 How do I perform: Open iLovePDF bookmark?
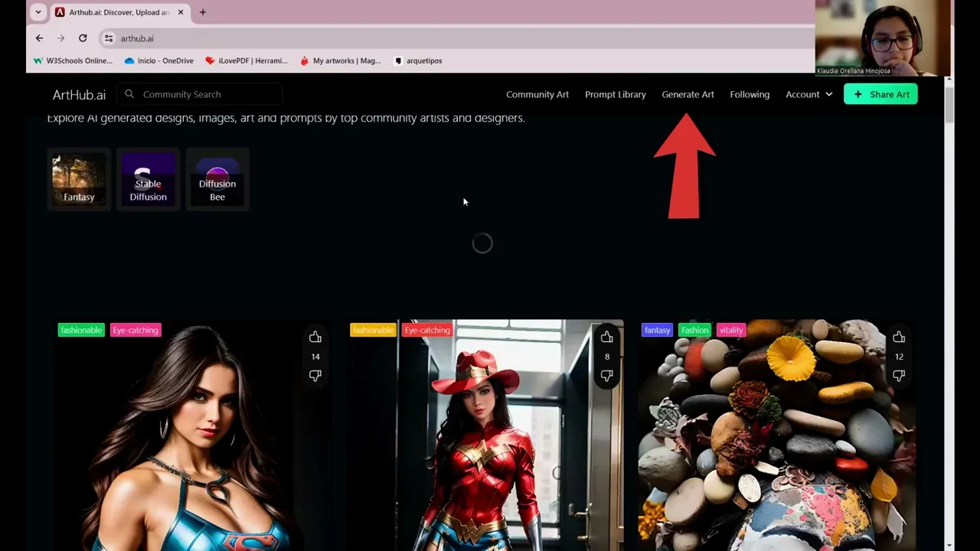pyautogui.click(x=247, y=60)
